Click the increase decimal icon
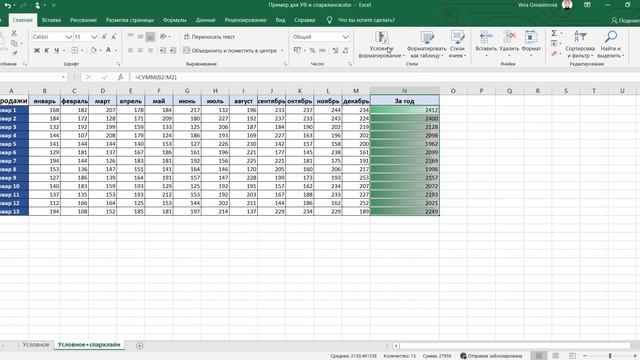 pos(336,50)
